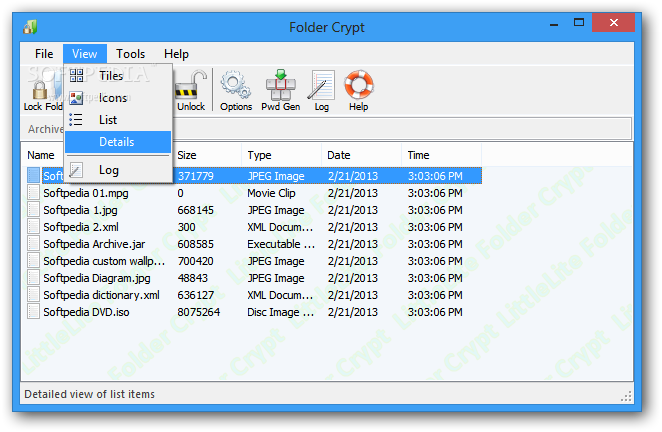Select the file Softpedia 1.jpg
Screen dimensions: 662x432
(x=80, y=210)
